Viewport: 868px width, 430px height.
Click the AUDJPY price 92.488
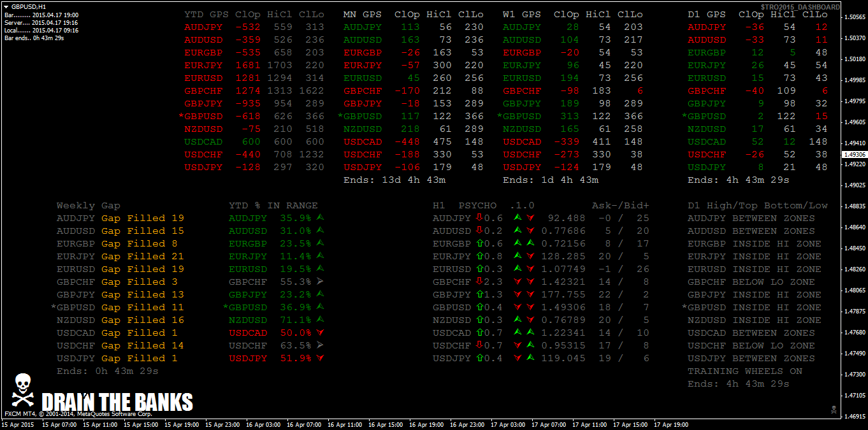[x=567, y=218]
